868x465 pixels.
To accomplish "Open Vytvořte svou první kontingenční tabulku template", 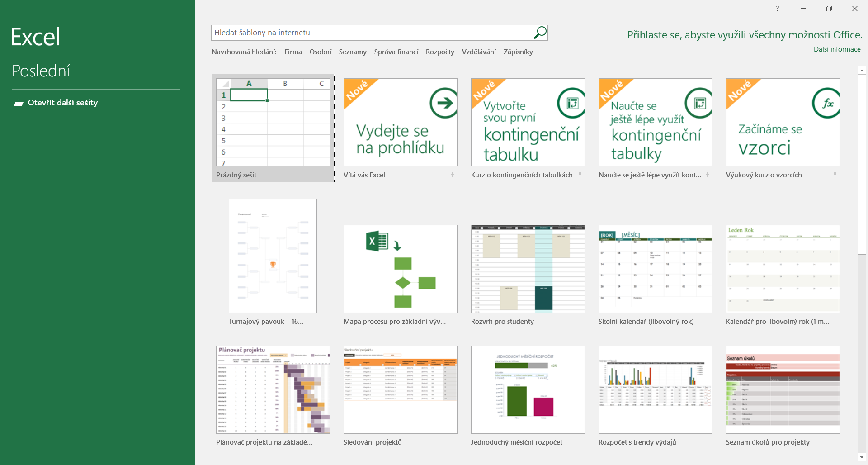I will pos(528,122).
